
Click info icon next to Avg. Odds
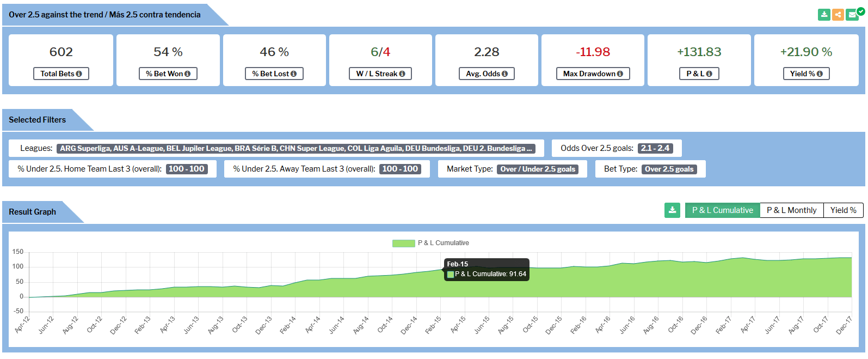[x=504, y=74]
